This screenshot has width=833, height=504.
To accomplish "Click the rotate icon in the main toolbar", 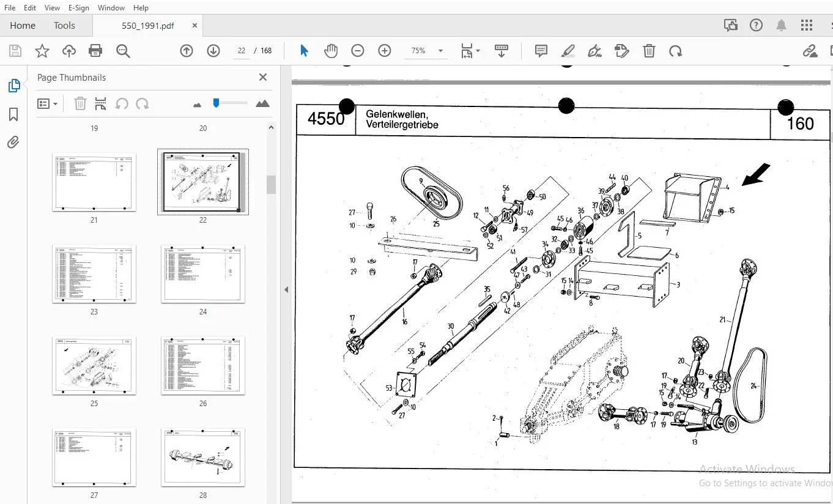I will [x=676, y=51].
